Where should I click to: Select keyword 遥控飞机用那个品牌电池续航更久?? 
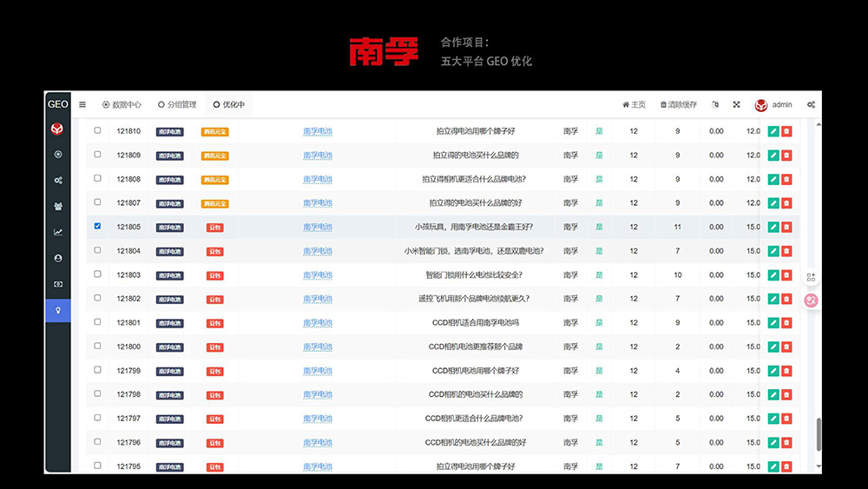(475, 299)
